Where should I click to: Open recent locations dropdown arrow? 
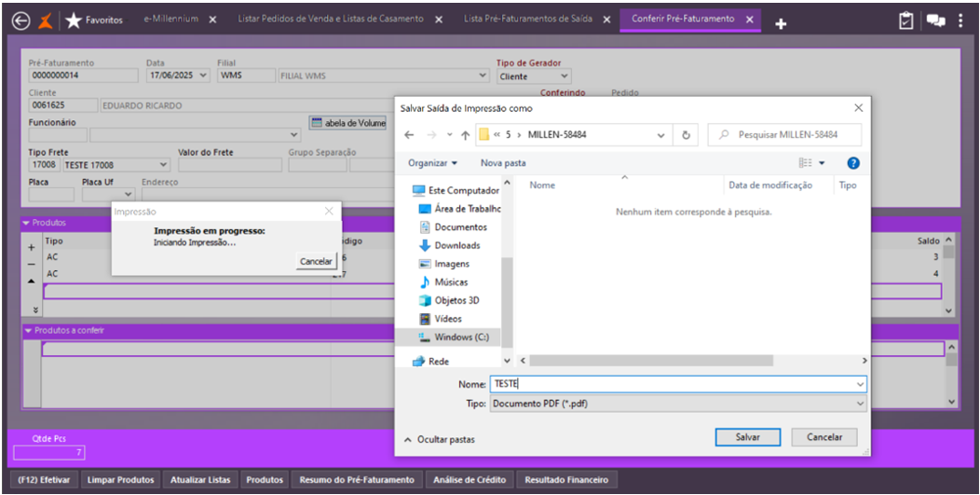pyautogui.click(x=449, y=134)
